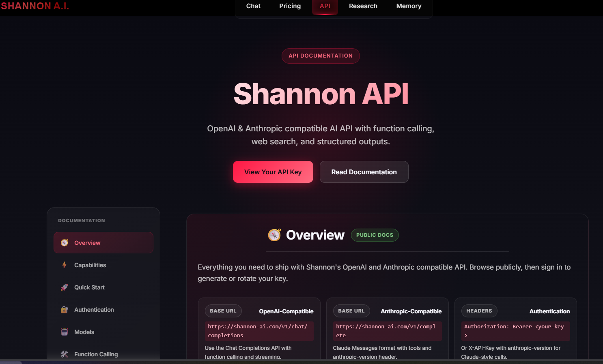Open the Pricing page
This screenshot has width=603, height=364.
pos(290,6)
